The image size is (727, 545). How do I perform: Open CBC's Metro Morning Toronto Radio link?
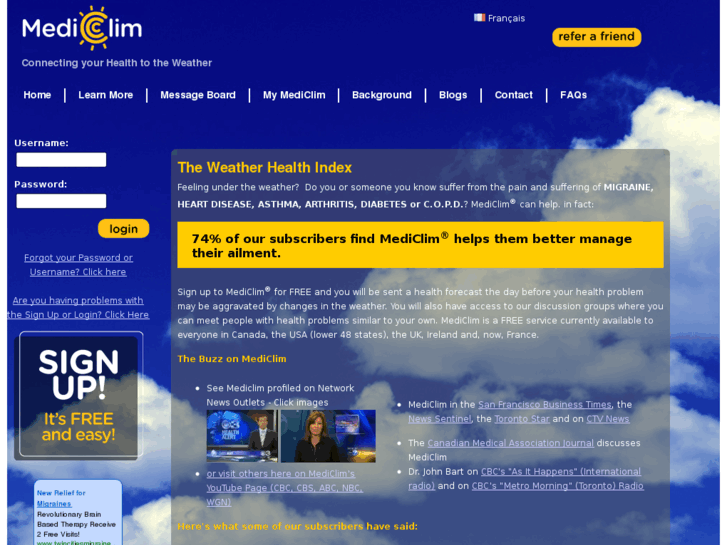558,486
